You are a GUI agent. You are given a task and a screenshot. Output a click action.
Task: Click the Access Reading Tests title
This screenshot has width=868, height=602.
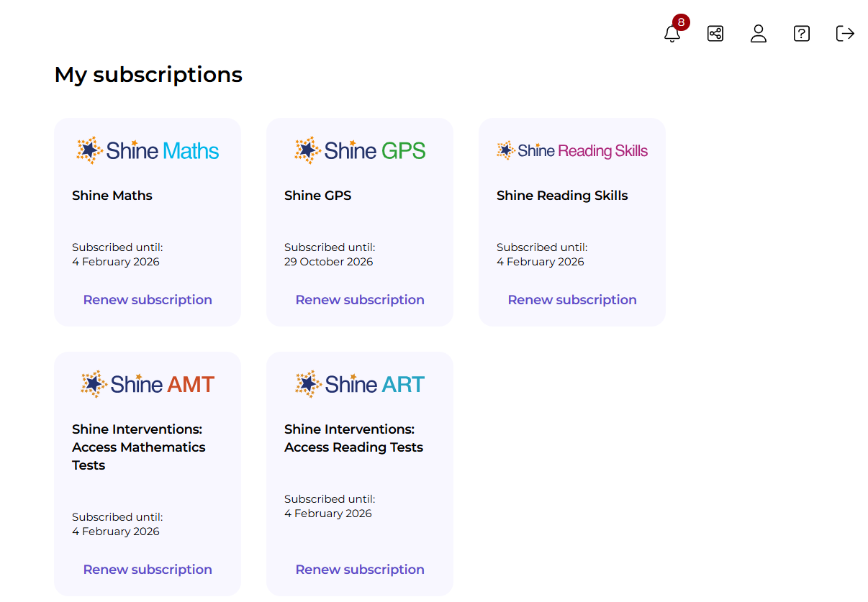pos(353,439)
